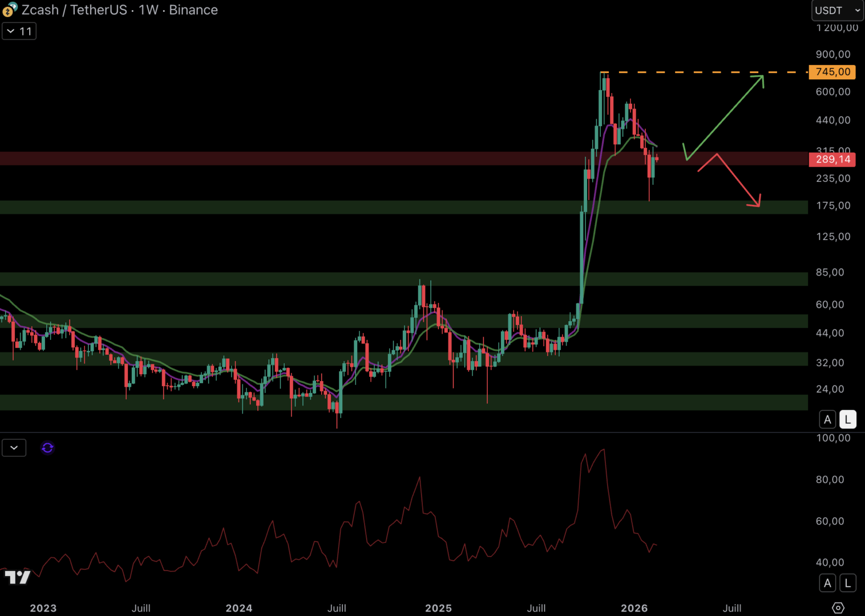Enable log scale L on the oscillator pane
865x616 pixels.
[848, 583]
